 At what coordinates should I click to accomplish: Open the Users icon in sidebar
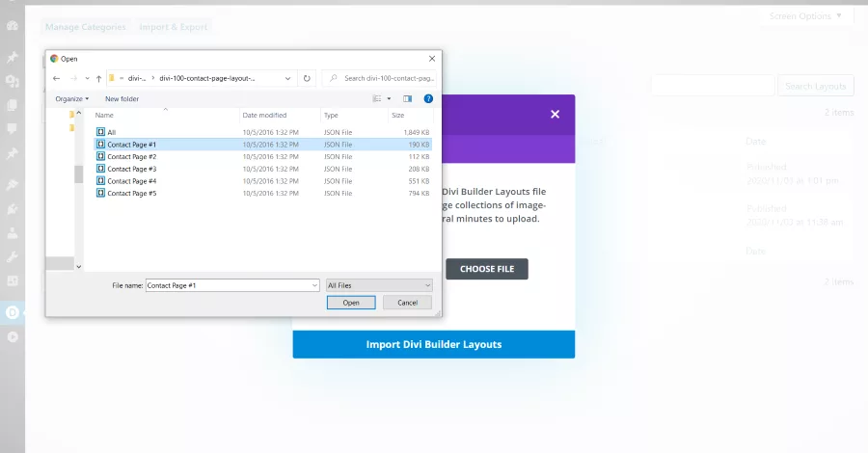click(x=13, y=233)
